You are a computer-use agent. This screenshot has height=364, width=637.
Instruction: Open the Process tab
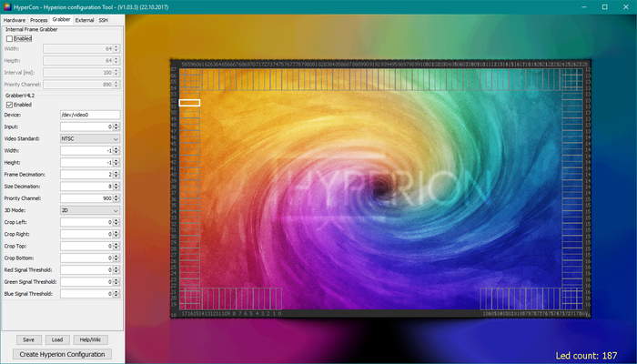point(39,19)
